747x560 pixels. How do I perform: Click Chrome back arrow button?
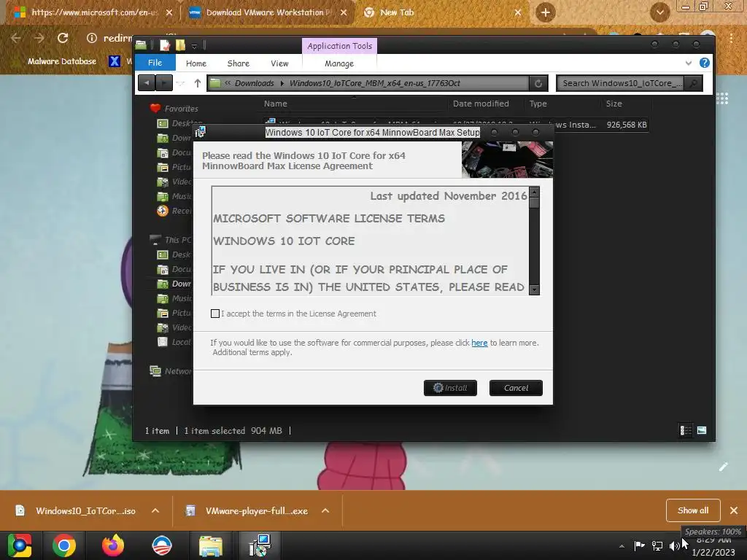point(16,38)
